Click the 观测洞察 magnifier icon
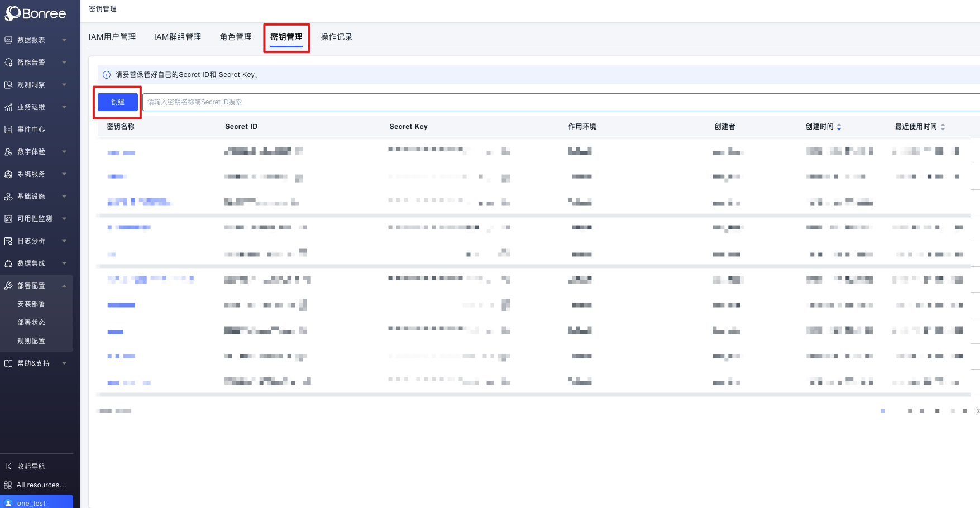980x508 pixels. (8, 85)
